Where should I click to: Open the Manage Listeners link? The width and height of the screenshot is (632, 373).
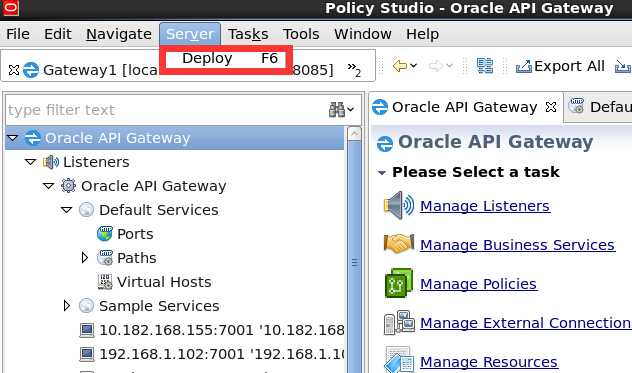click(485, 206)
